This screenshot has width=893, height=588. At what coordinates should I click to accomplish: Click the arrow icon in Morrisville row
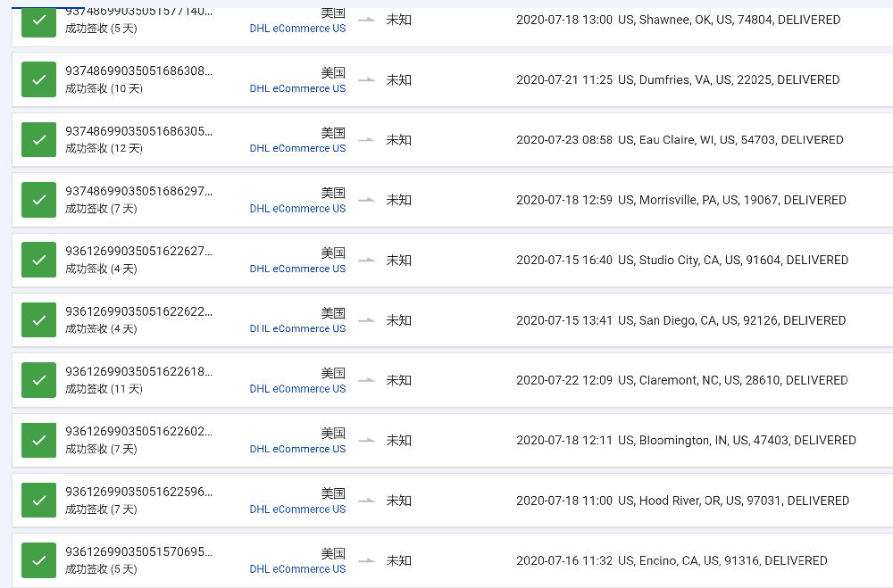point(367,200)
